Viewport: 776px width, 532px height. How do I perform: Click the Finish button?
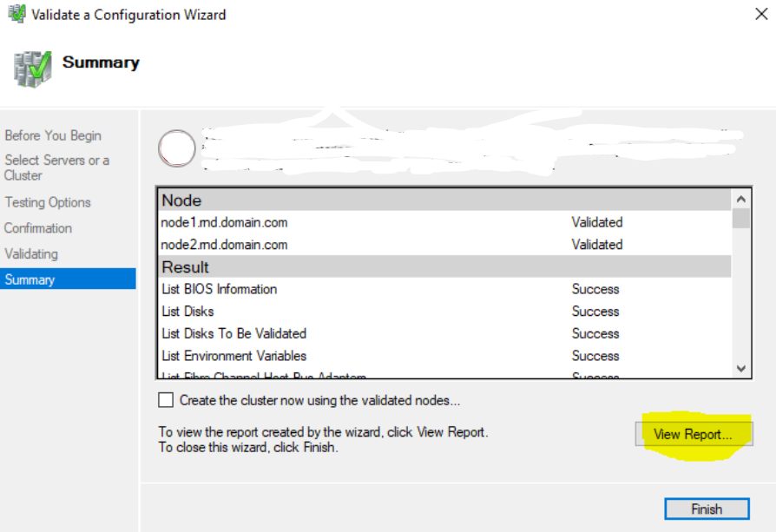[x=707, y=509]
